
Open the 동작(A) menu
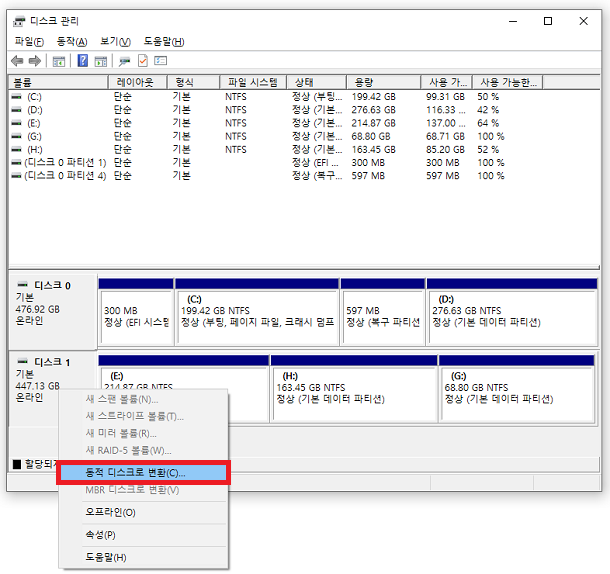tap(71, 41)
